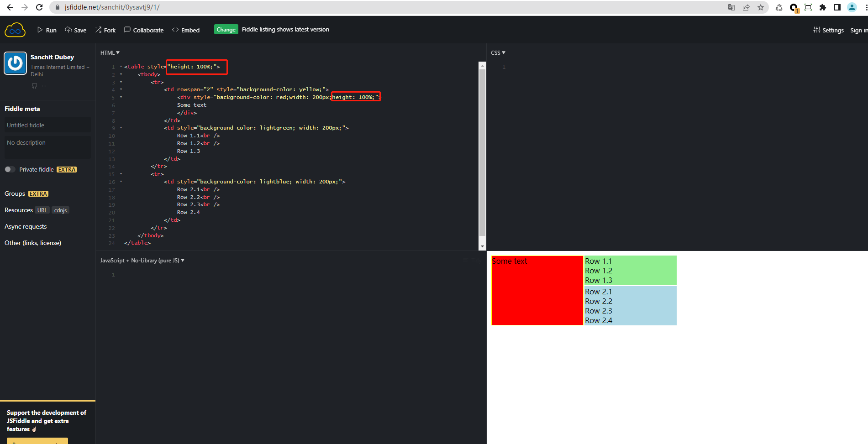The height and width of the screenshot is (444, 868).
Task: Click the share icon in the address bar
Action: [746, 7]
